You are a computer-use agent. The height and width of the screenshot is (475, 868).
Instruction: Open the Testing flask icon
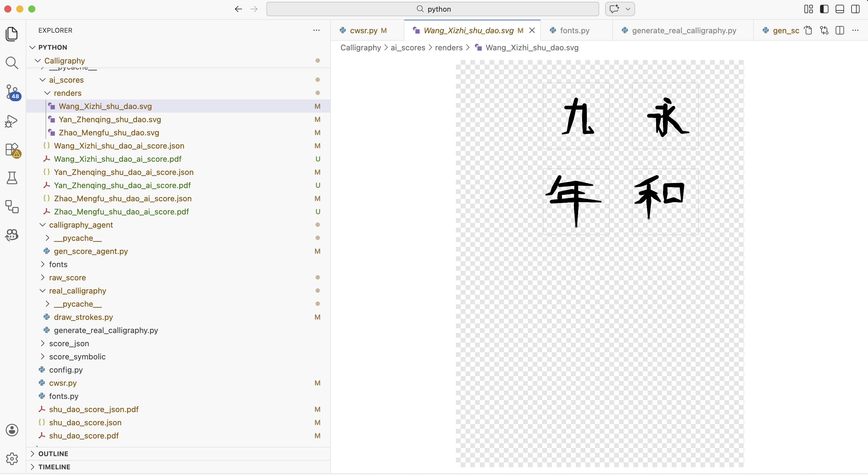click(12, 178)
